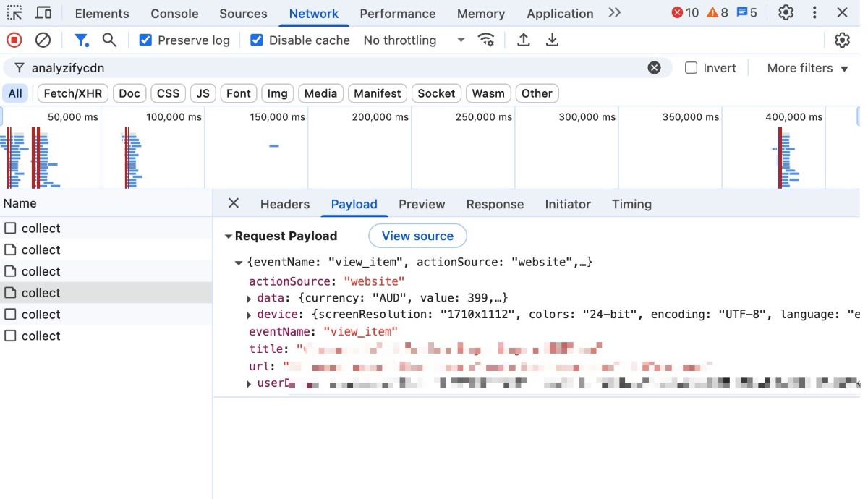Image resolution: width=868 pixels, height=499 pixels.
Task: Expand the data object
Action: tap(250, 298)
